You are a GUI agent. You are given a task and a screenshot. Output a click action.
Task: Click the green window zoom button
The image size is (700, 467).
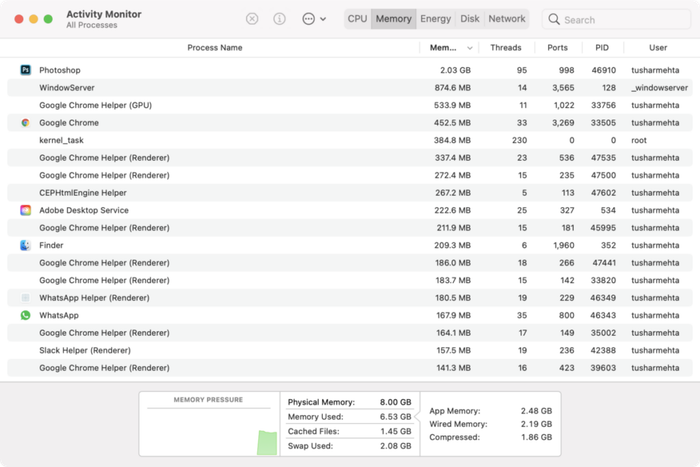click(x=48, y=19)
